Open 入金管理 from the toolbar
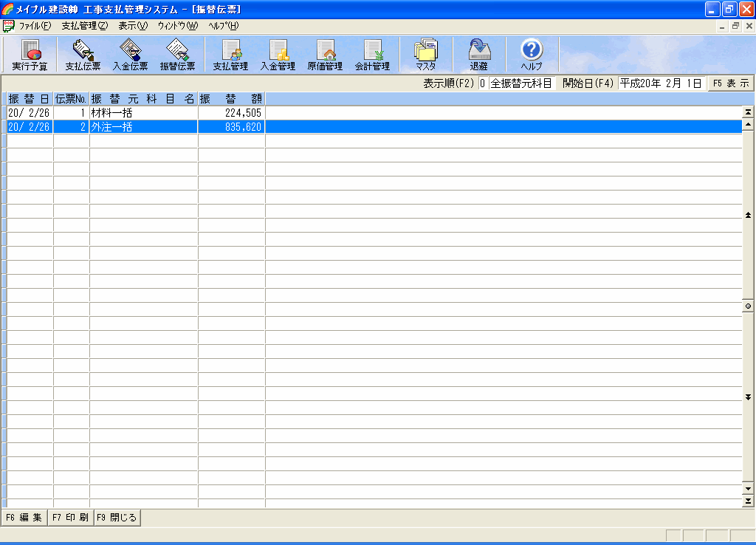756x545 pixels. (x=278, y=55)
